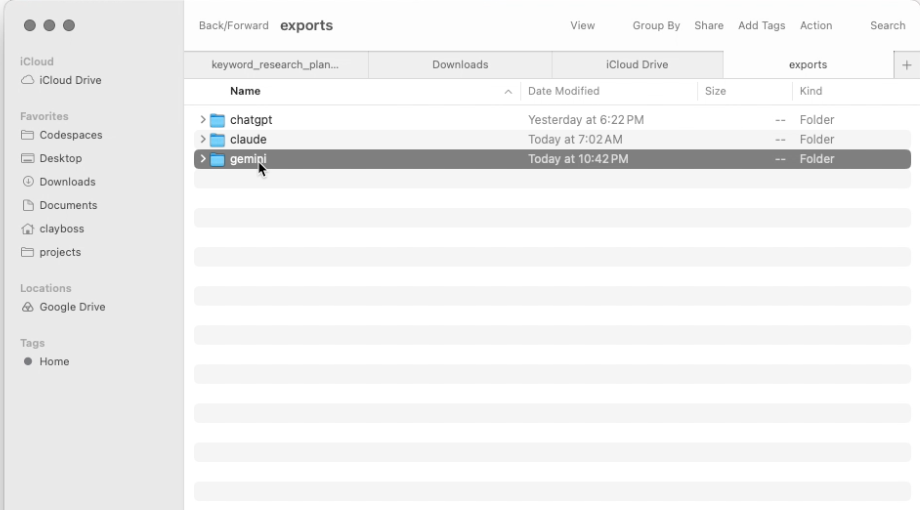Screen dimensions: 920x510
Task: Open the View options in toolbar
Action: 583,25
